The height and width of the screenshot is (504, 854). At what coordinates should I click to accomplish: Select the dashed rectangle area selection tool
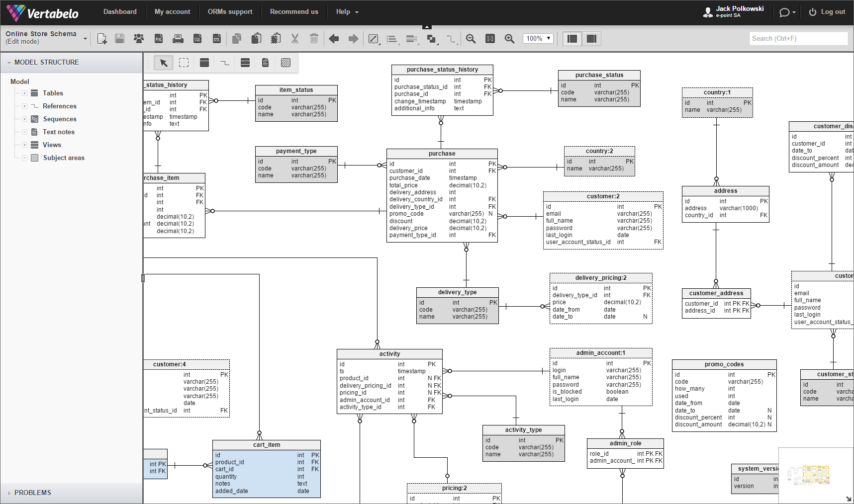click(184, 63)
